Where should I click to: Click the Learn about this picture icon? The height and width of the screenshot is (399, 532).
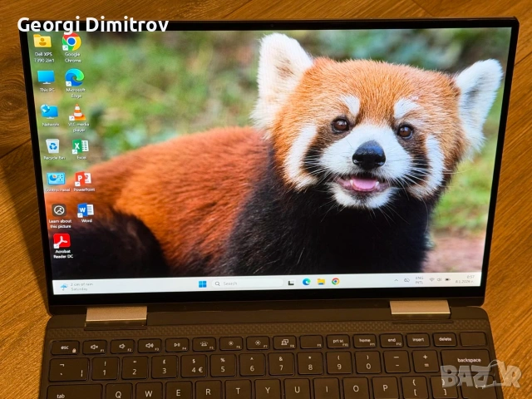(60, 216)
